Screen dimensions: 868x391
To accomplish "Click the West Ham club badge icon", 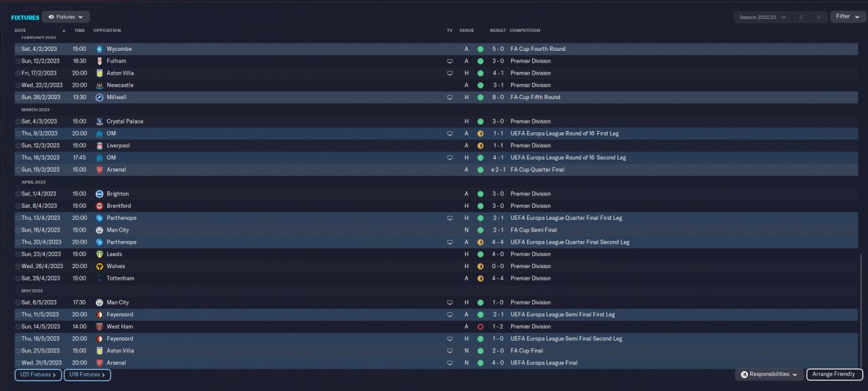I will point(100,327).
